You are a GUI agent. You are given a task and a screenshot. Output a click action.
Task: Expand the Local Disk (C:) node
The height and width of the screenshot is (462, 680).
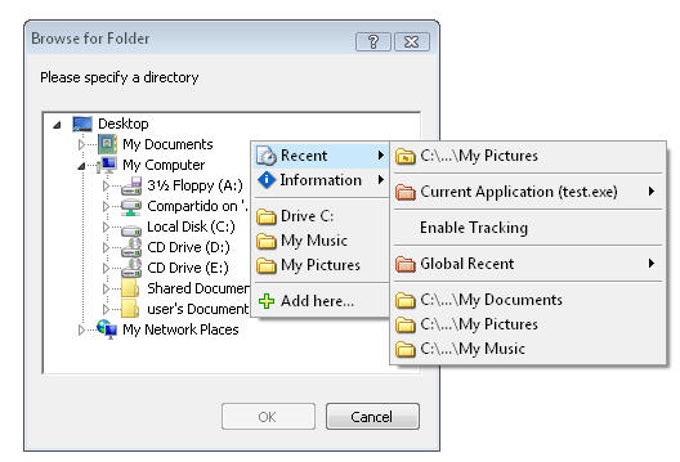[106, 227]
